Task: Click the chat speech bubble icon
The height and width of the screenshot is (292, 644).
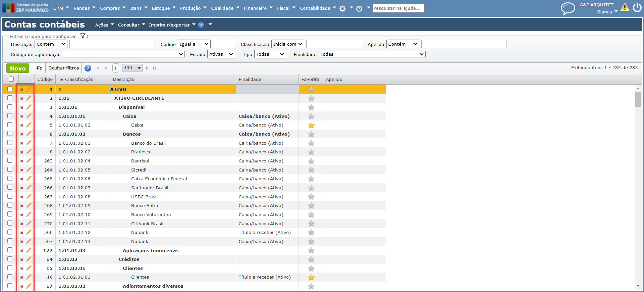Action: pyautogui.click(x=568, y=8)
